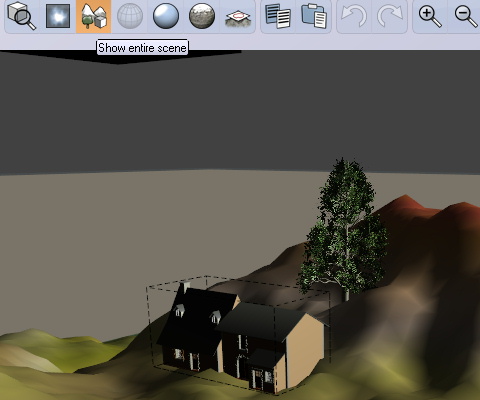The image size is (480, 400).
Task: Click the Show entire scene tooltip label
Action: pos(142,48)
